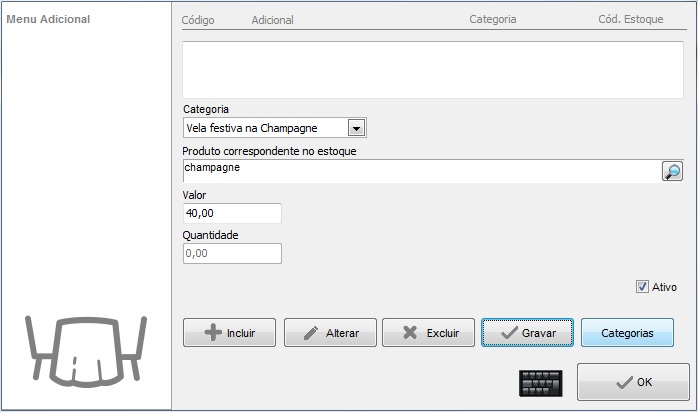Click the table and chairs icon
Viewport: 698px width, 412px height.
(x=86, y=349)
